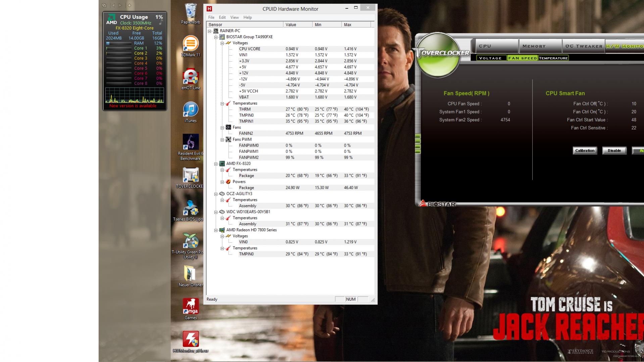The height and width of the screenshot is (362, 644).
Task: Click the AMD Radeon HD 7800 Series card icon
Action: 222,230
